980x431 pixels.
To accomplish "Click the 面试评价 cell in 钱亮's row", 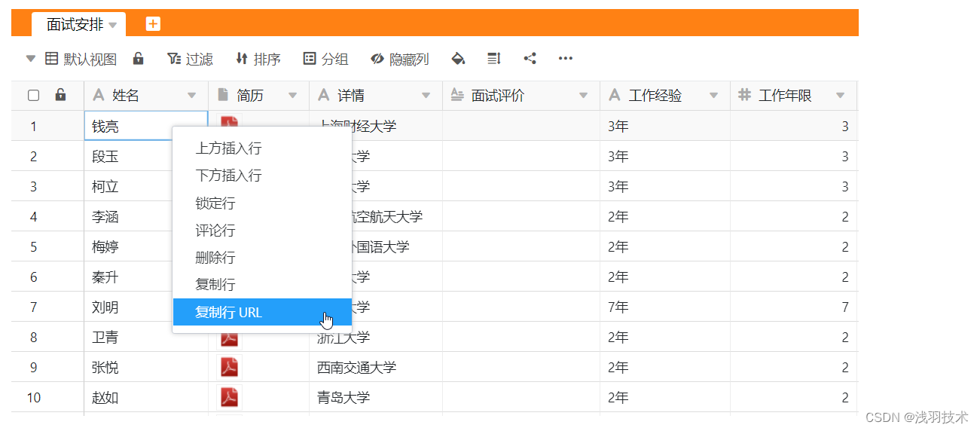I will click(521, 126).
